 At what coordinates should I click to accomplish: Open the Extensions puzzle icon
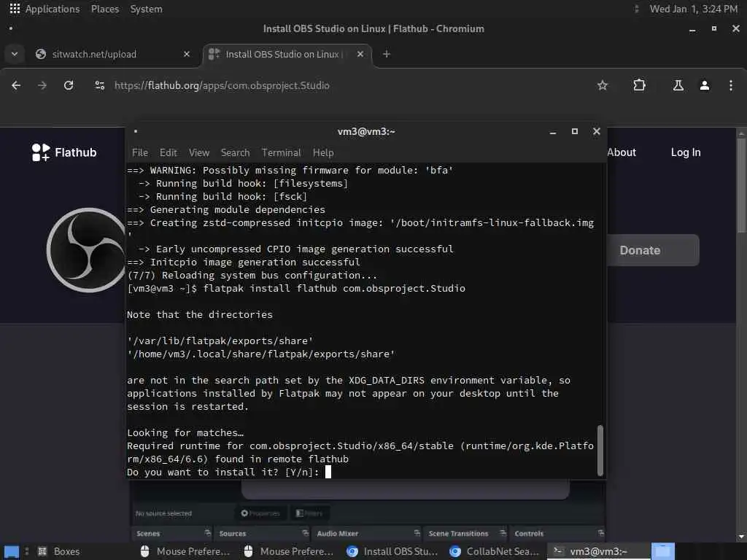[639, 85]
